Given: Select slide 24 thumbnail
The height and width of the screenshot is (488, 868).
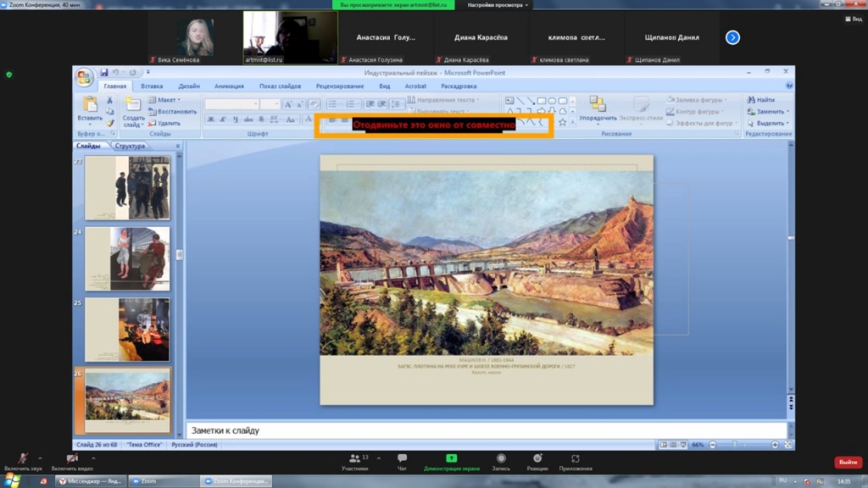Looking at the screenshot, I should coord(127,258).
